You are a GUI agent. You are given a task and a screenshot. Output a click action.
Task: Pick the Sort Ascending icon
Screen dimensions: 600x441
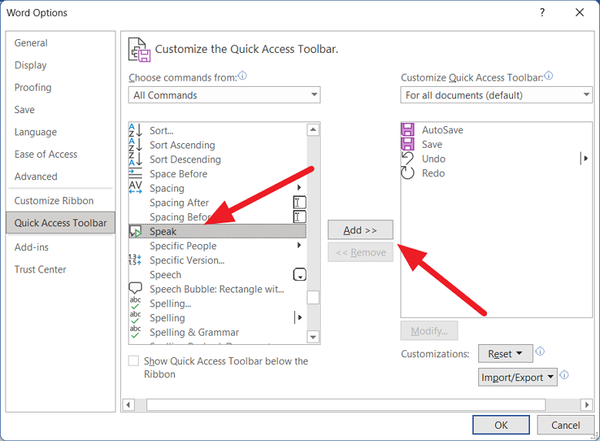click(x=135, y=145)
